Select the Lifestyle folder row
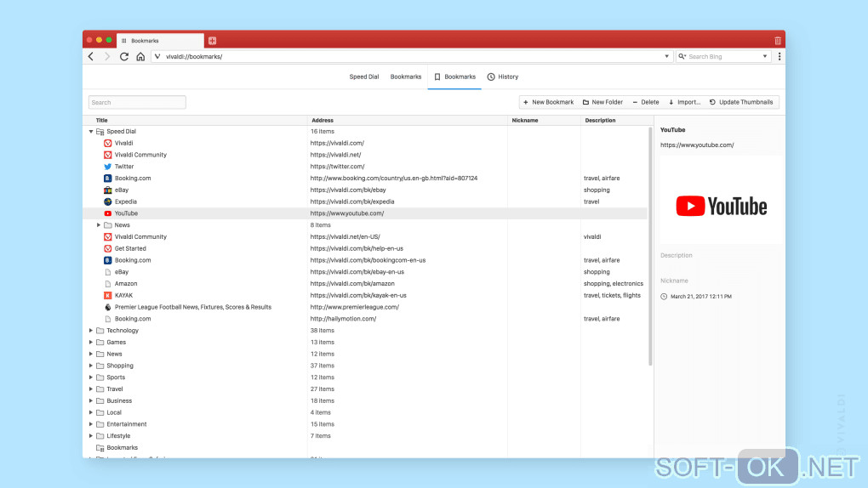Image resolution: width=868 pixels, height=488 pixels. point(365,436)
